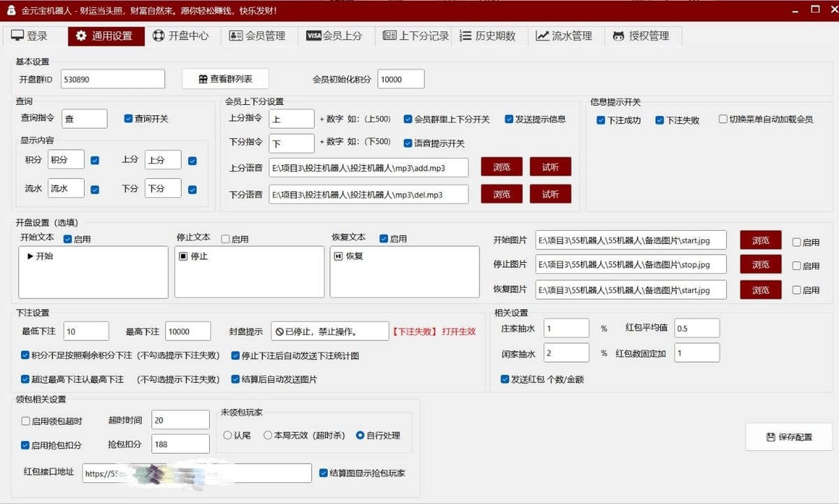The width and height of the screenshot is (839, 504).
Task: Click the 最高下注 input field
Action: (x=188, y=331)
